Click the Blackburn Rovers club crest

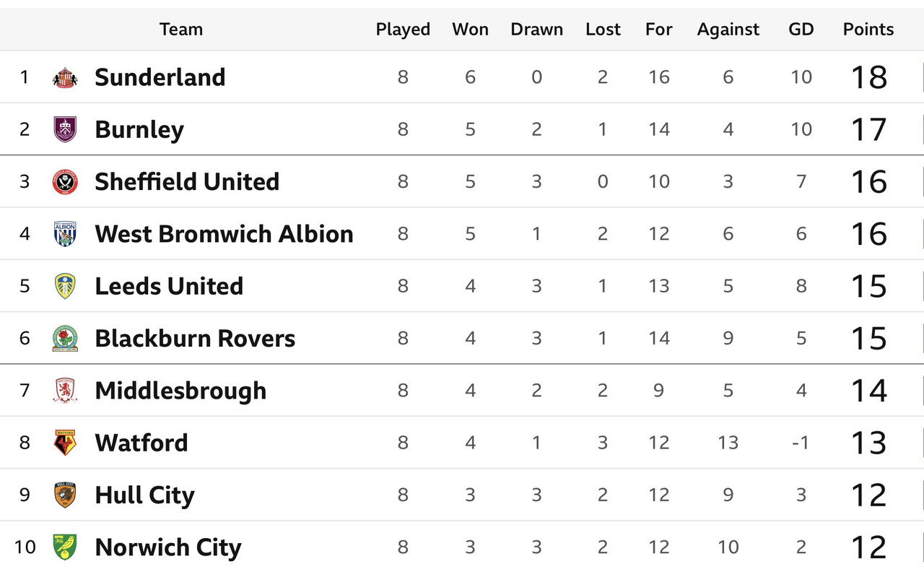tap(65, 338)
